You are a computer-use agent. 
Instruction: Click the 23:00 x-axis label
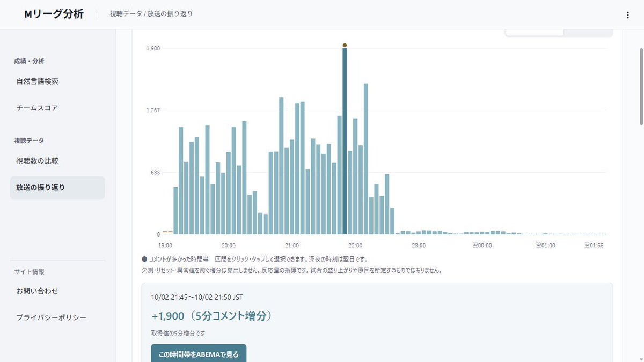click(x=419, y=246)
